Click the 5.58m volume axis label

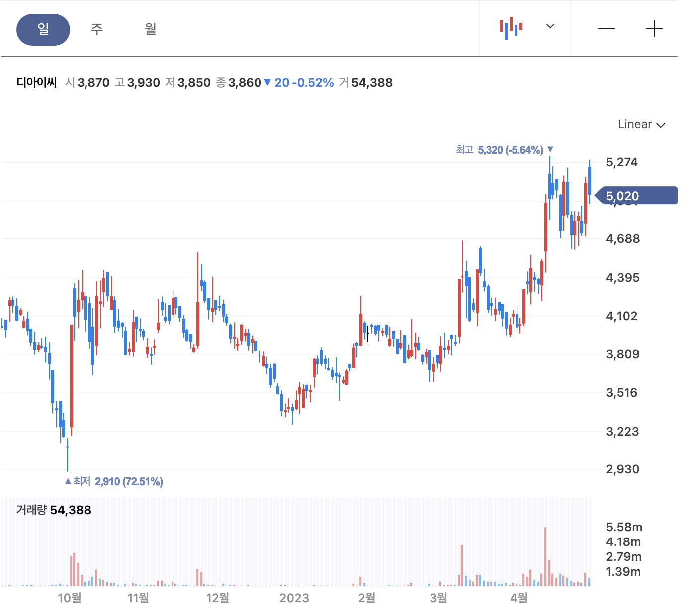624,527
